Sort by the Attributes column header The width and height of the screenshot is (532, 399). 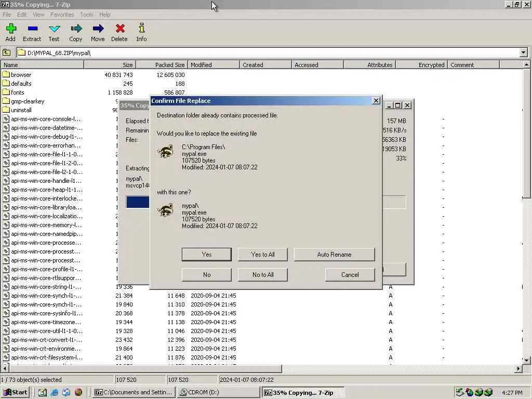click(369, 65)
